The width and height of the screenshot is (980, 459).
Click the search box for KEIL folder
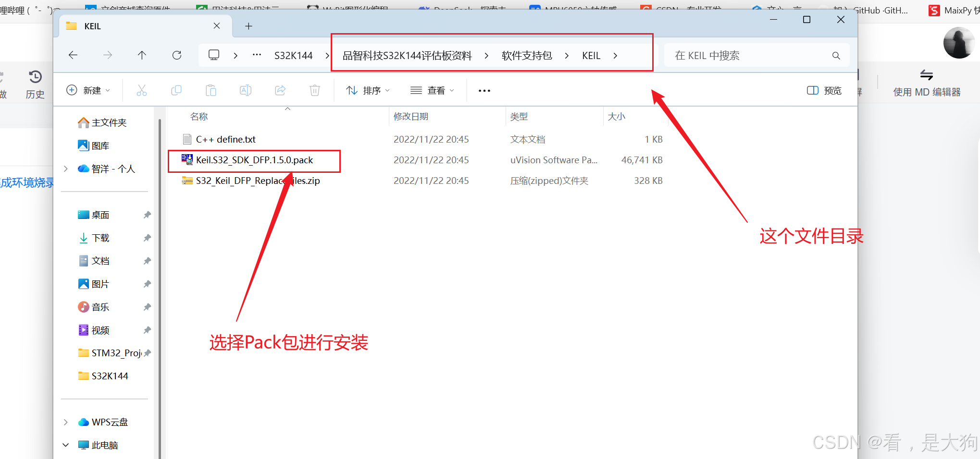coord(757,56)
